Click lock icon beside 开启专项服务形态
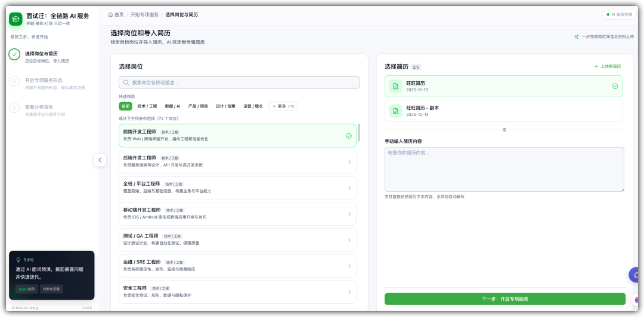Screen dimensions: 644x317 pos(14,81)
